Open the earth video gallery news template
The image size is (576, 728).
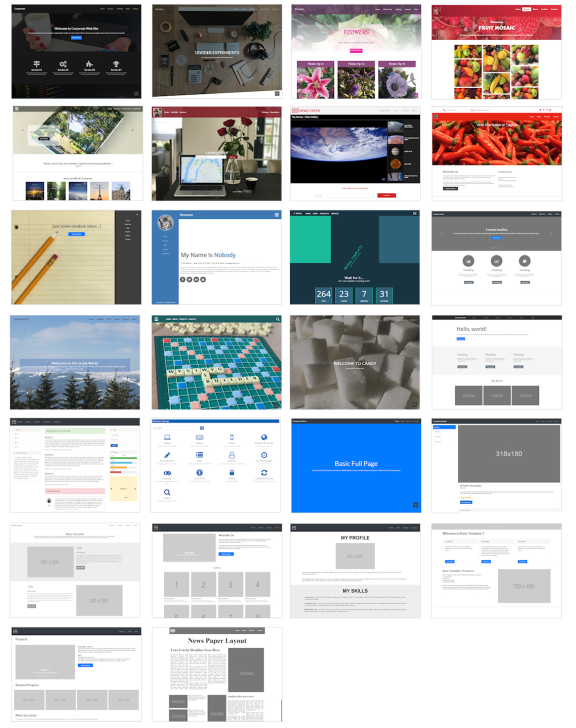pyautogui.click(x=356, y=154)
